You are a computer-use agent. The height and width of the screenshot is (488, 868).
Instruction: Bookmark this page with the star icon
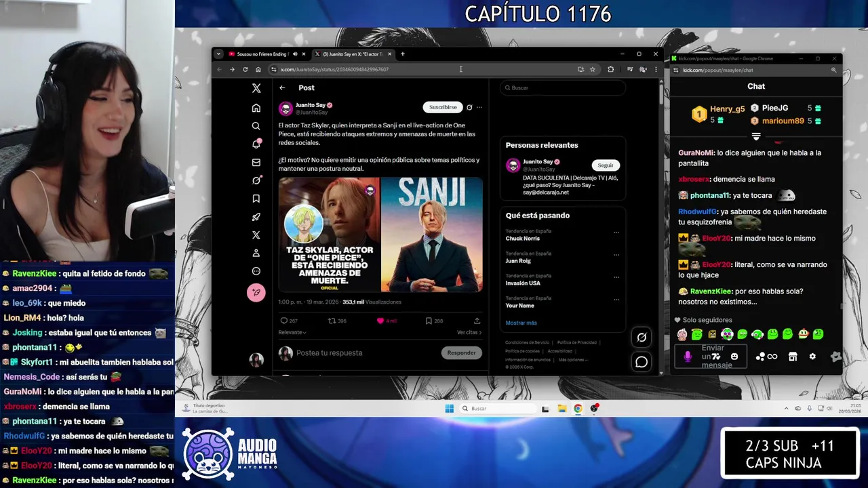[x=592, y=69]
